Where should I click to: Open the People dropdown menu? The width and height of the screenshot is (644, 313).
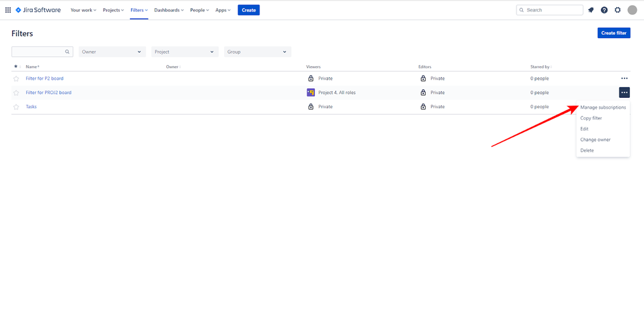click(x=199, y=10)
